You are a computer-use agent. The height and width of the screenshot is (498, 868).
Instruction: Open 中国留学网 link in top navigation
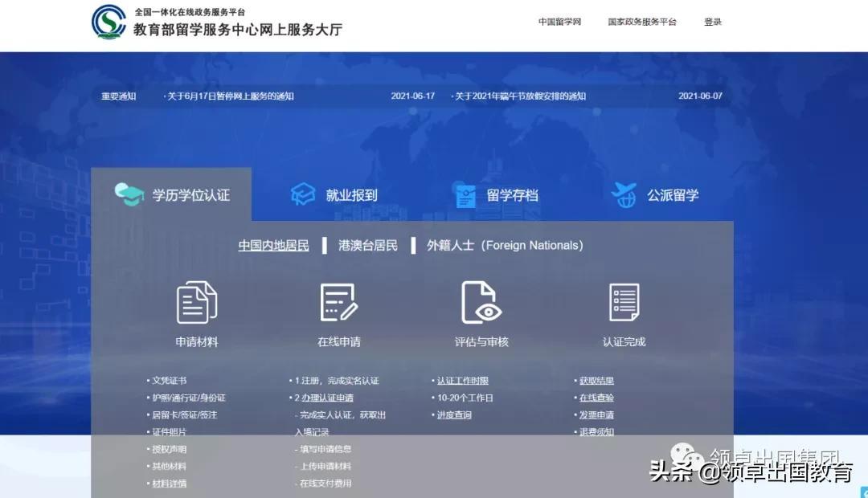pyautogui.click(x=559, y=22)
